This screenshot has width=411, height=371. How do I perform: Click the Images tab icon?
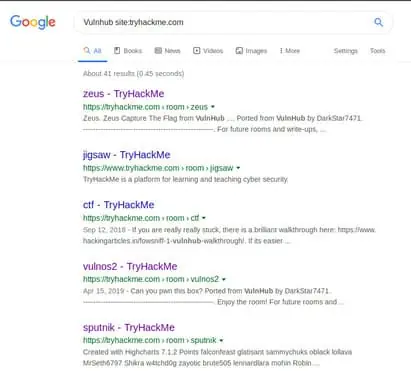coord(239,51)
